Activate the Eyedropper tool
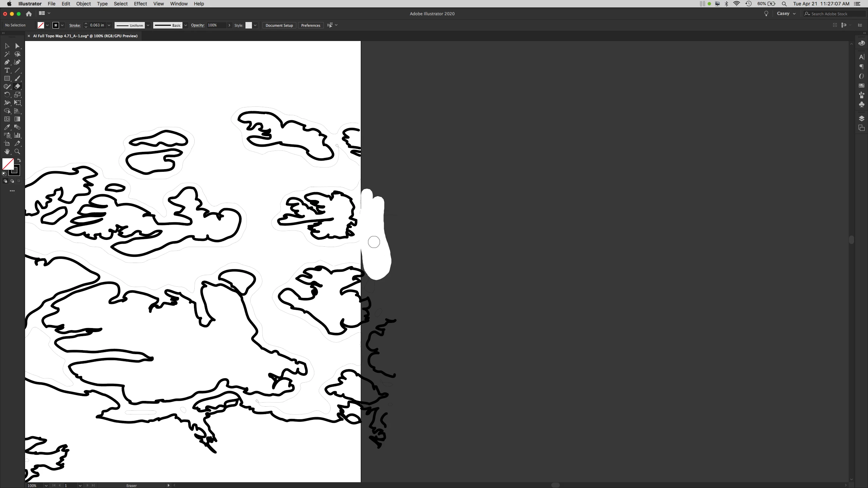The image size is (868, 488). (7, 127)
